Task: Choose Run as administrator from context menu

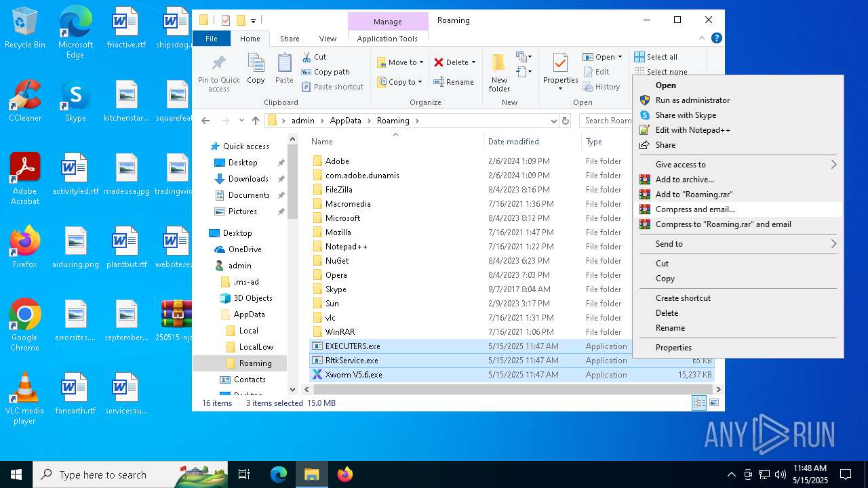Action: tap(738, 100)
